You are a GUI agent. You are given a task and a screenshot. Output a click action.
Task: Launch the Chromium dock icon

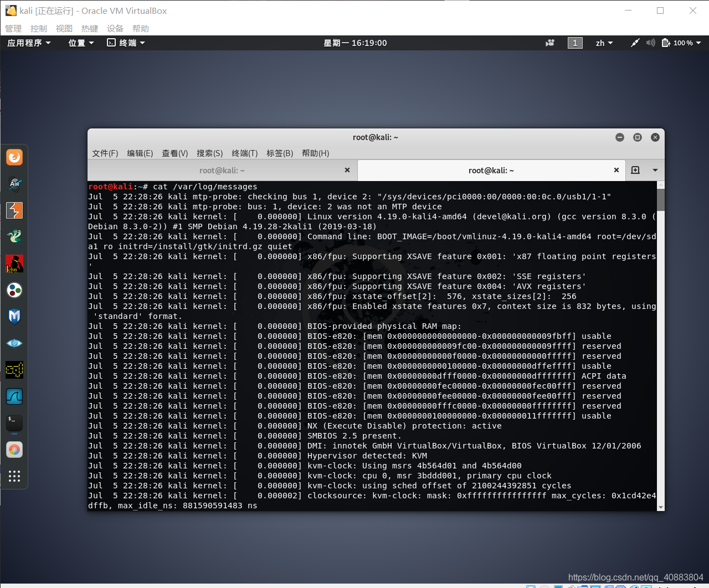[x=14, y=450]
